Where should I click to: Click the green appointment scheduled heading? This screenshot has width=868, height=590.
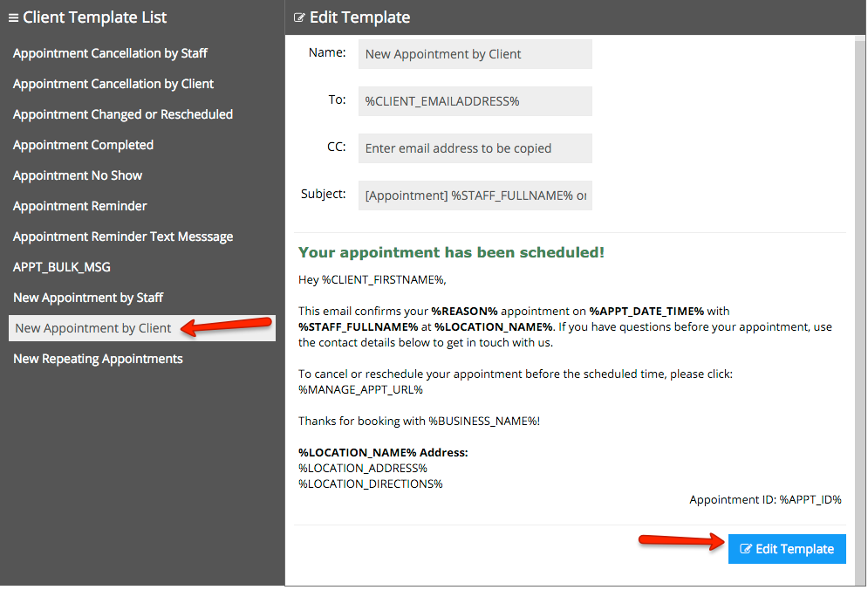(451, 252)
